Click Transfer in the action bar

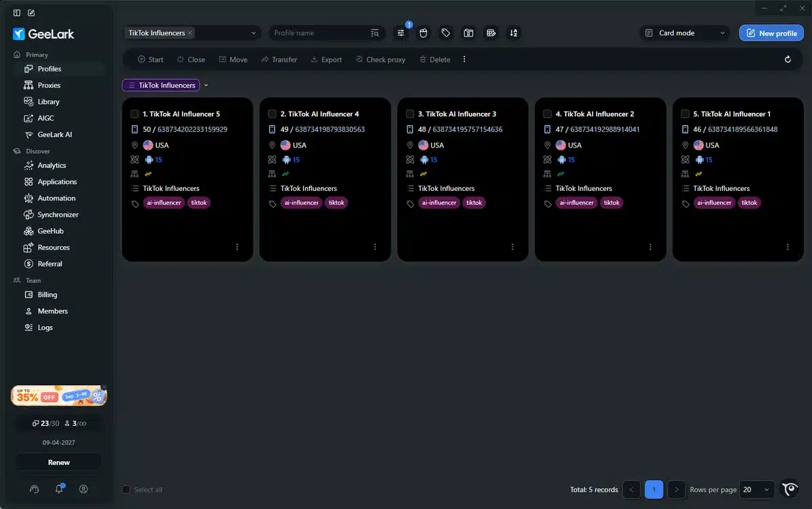(x=279, y=60)
